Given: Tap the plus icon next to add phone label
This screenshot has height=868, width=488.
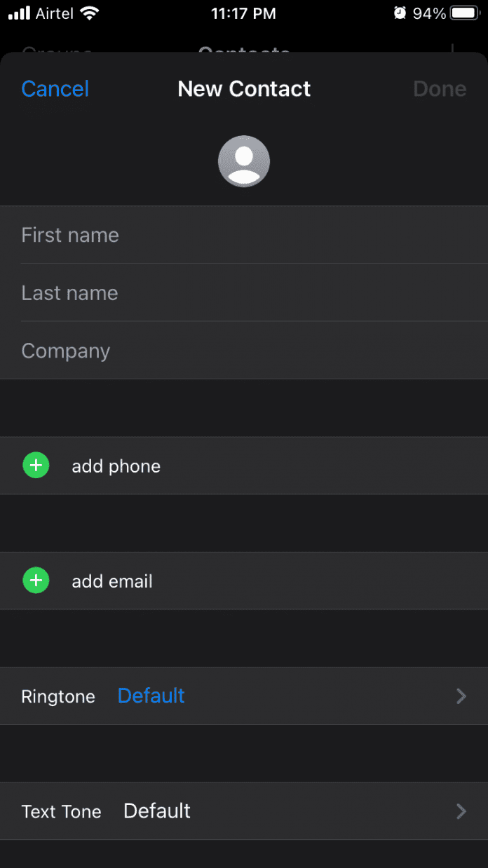Looking at the screenshot, I should [36, 465].
